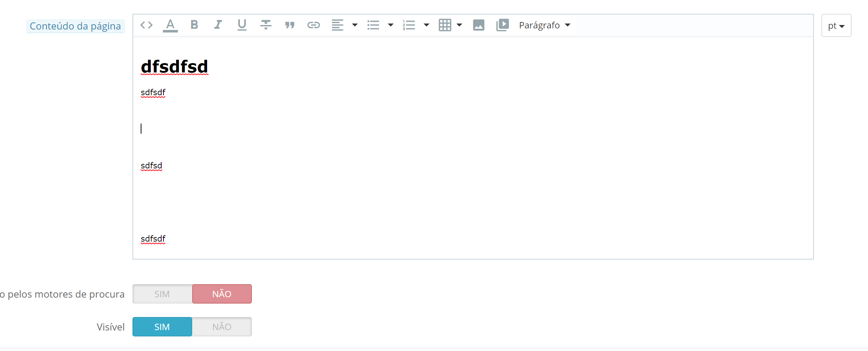Select the text color tool
The image size is (868, 351).
(x=170, y=25)
